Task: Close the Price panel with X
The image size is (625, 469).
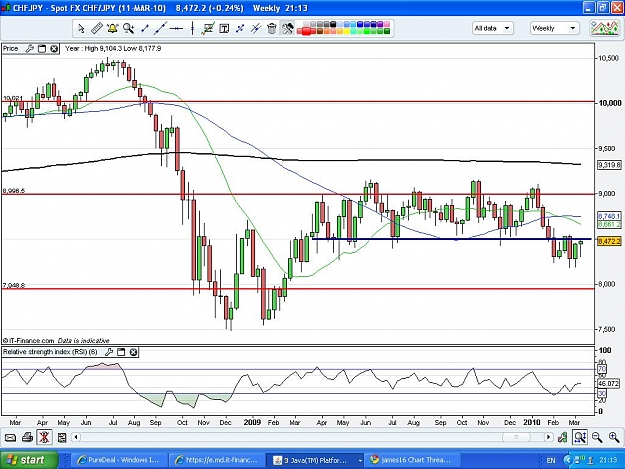Action: [54, 49]
